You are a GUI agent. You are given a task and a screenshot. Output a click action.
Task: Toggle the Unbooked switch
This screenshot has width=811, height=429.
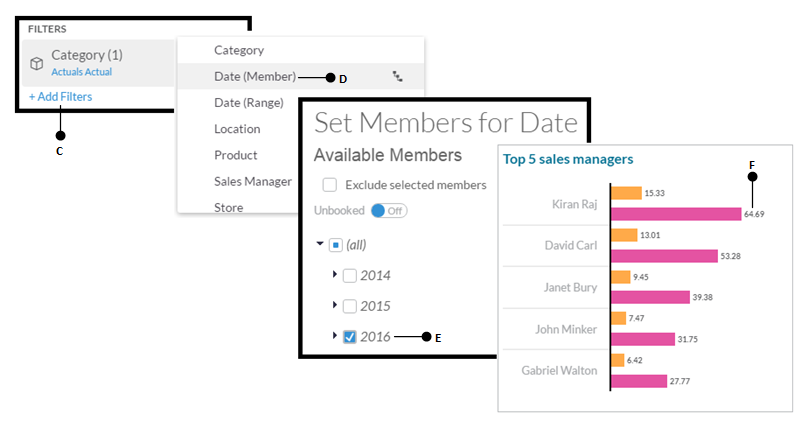[x=389, y=211]
